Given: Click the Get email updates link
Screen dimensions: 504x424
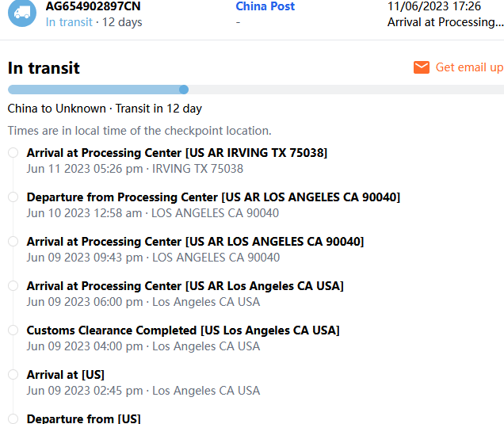Looking at the screenshot, I should 469,67.
